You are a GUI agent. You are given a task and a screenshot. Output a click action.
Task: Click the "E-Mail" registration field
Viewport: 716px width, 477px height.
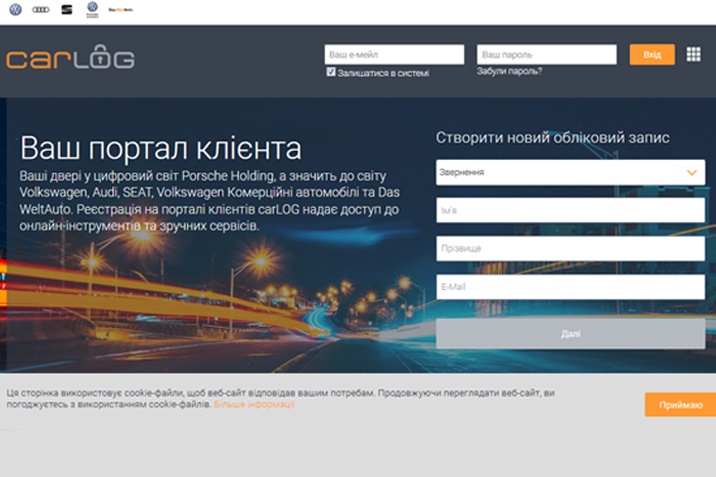(570, 287)
